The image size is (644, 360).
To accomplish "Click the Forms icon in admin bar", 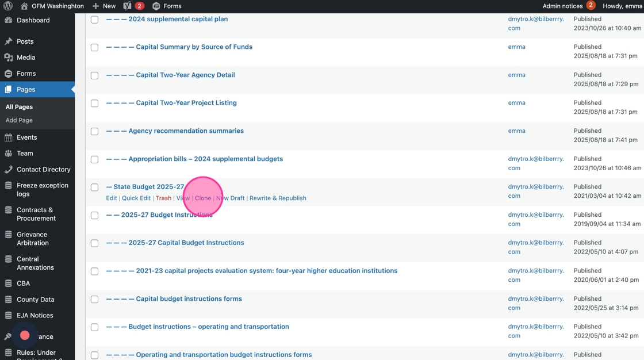I will click(x=156, y=6).
